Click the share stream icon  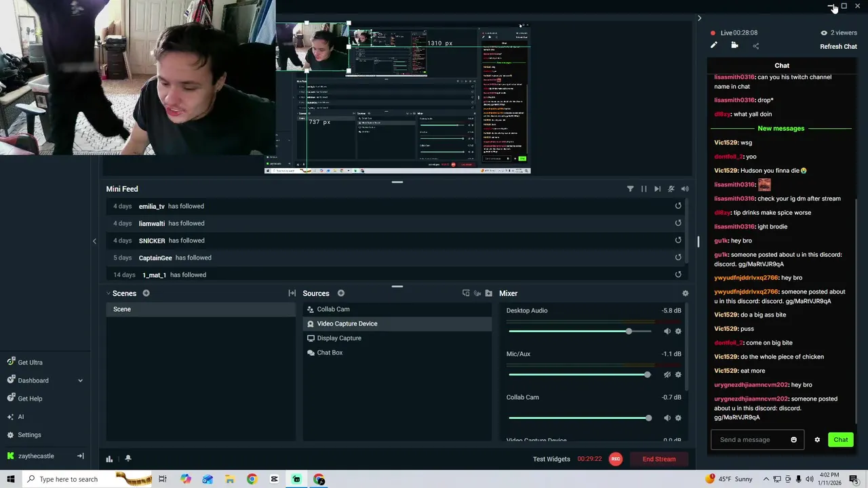pyautogui.click(x=755, y=46)
